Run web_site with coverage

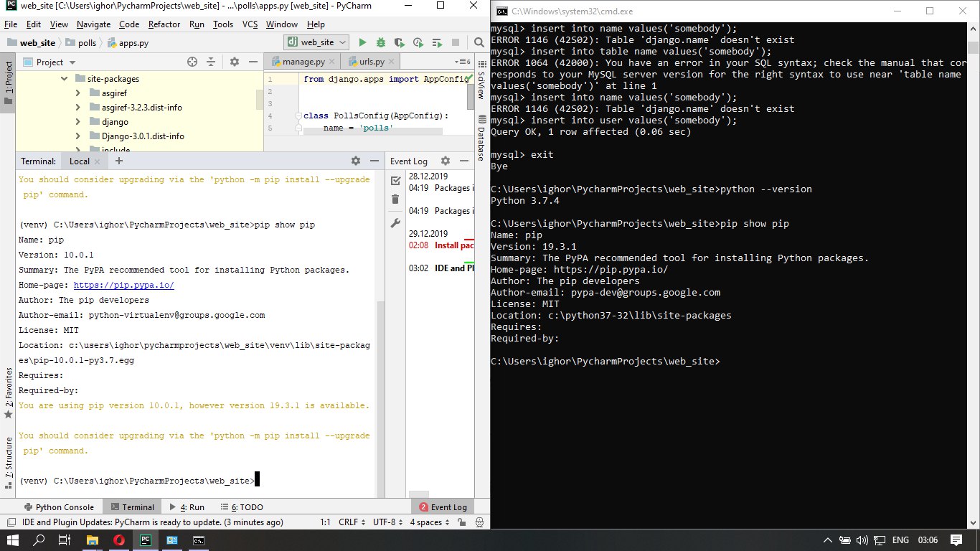click(400, 43)
